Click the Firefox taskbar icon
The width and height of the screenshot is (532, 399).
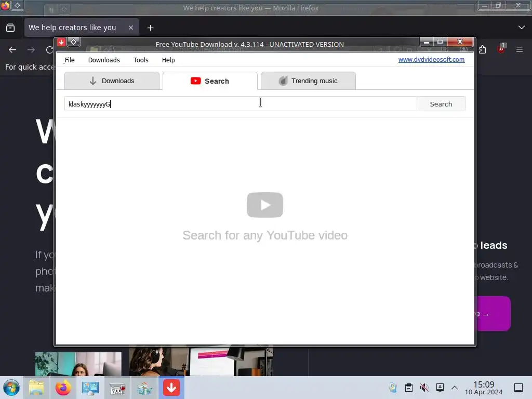coord(63,388)
